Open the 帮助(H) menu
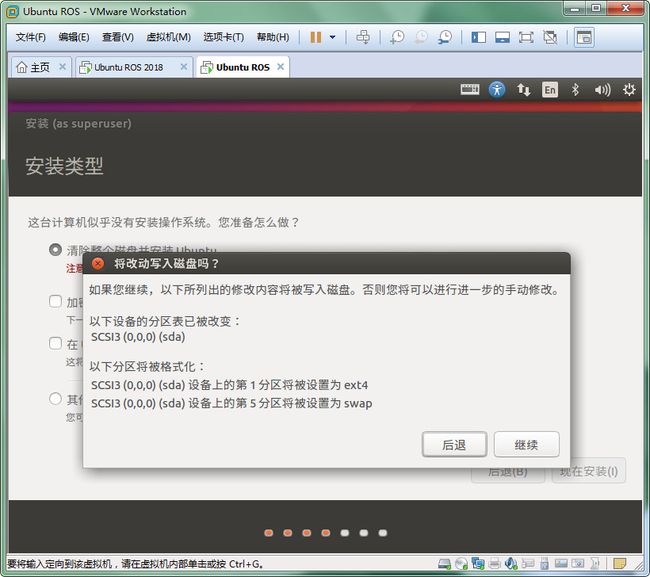 point(273,37)
